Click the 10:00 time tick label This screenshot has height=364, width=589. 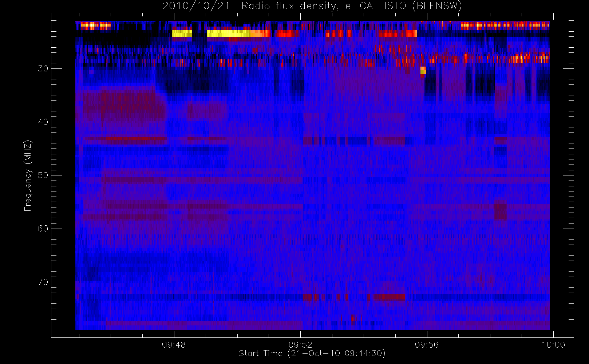pyautogui.click(x=553, y=345)
